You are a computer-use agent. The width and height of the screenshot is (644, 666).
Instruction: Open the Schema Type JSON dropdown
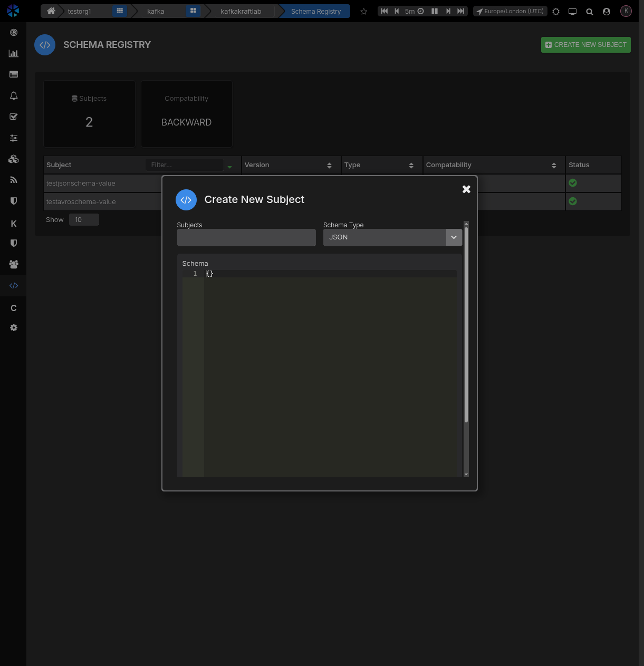coord(392,237)
